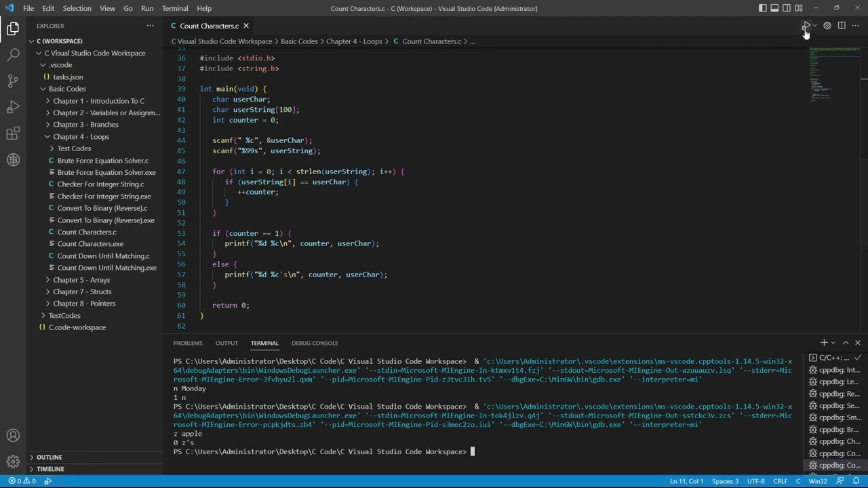Toggle the secondary side bar visibility
868x488 pixels.
787,8
